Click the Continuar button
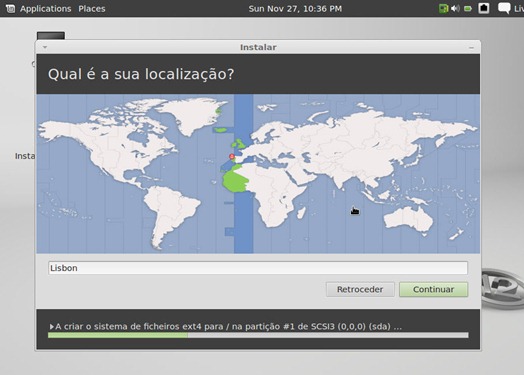Viewport: 524px width, 375px height. click(x=433, y=289)
